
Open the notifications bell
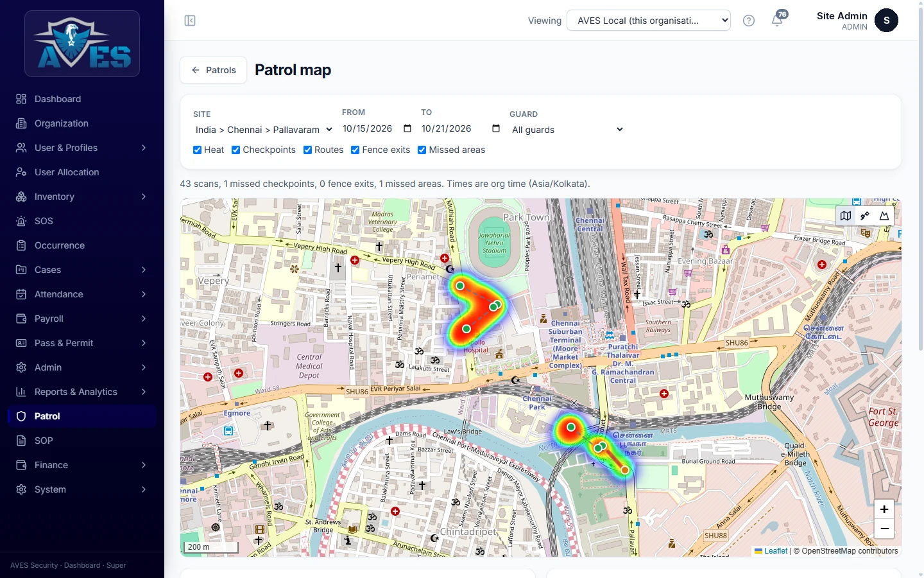click(777, 21)
